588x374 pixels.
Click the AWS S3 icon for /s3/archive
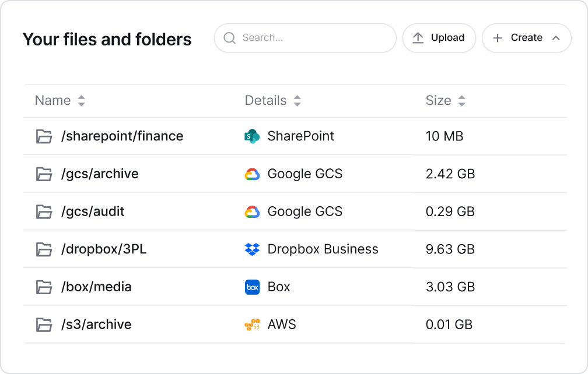tap(251, 324)
